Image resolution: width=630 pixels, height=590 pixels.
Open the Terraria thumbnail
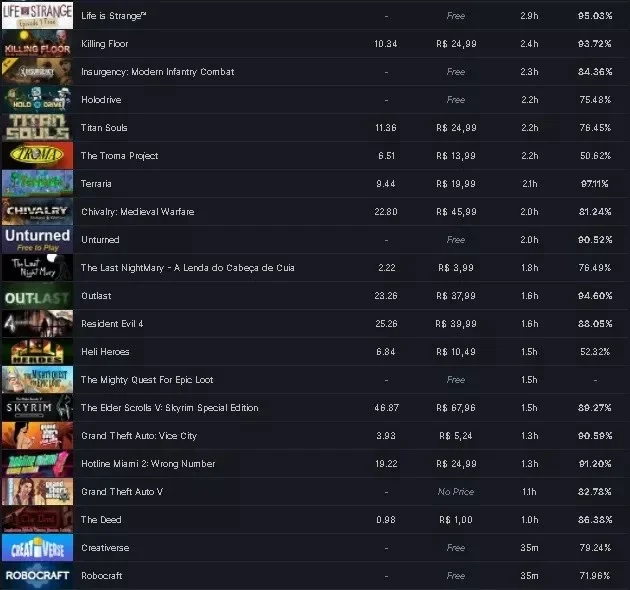pyautogui.click(x=37, y=183)
